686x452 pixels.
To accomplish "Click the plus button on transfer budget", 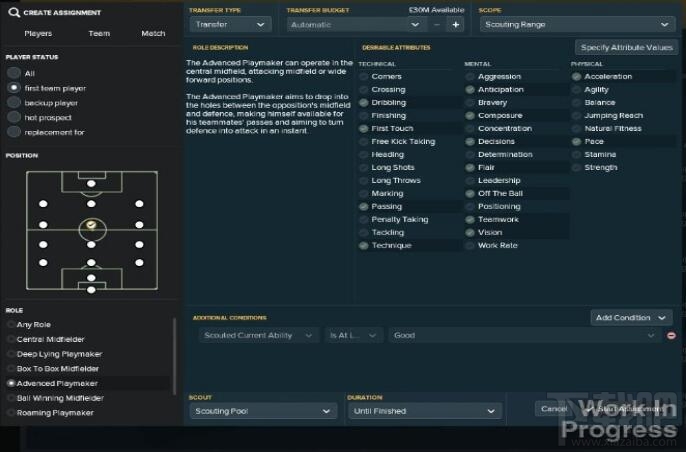I will (455, 25).
